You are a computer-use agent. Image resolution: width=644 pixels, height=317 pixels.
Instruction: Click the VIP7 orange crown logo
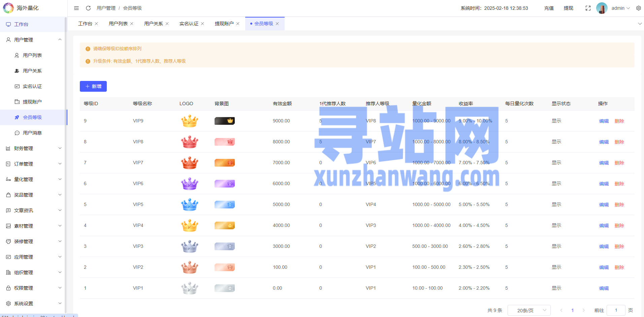point(190,163)
